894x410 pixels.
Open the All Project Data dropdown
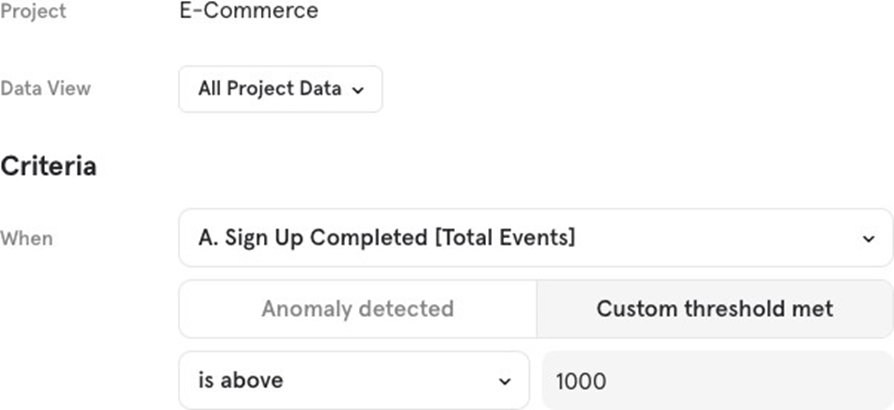(x=280, y=89)
